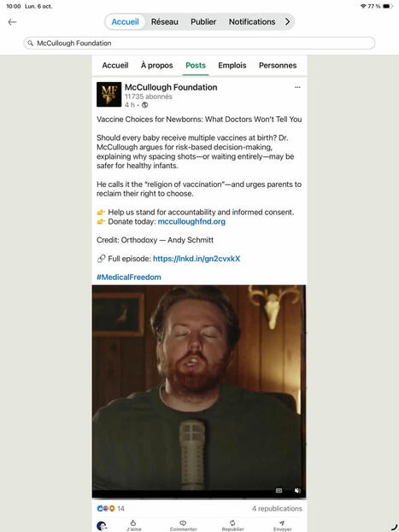The height and width of the screenshot is (532, 399).
Task: Tap the back arrow icon
Action: click(12, 22)
